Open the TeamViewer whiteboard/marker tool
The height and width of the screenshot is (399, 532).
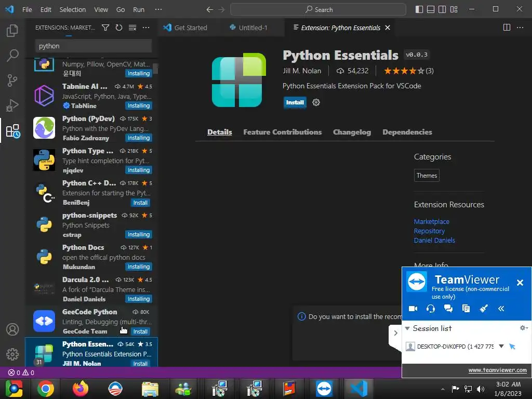point(484,309)
